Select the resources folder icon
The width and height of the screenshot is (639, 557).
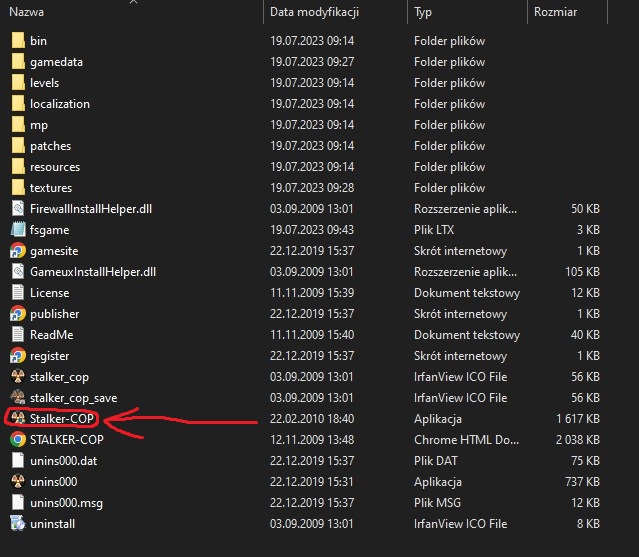(x=18, y=167)
